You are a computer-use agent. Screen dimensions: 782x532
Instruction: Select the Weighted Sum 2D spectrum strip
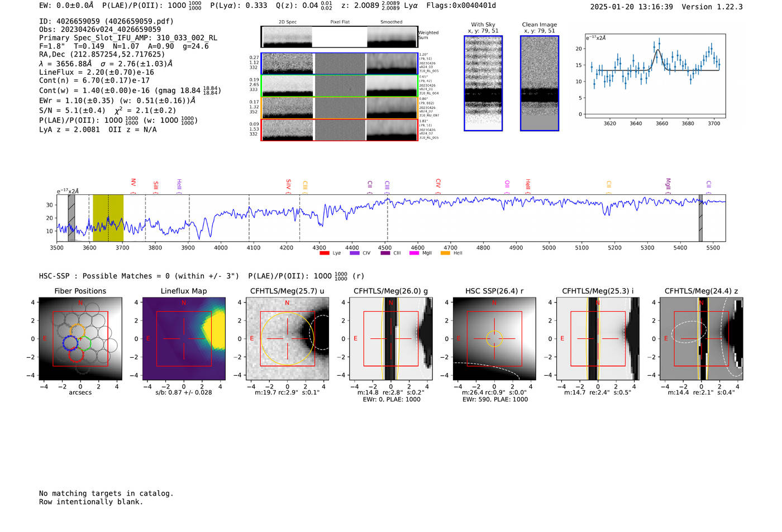click(340, 37)
